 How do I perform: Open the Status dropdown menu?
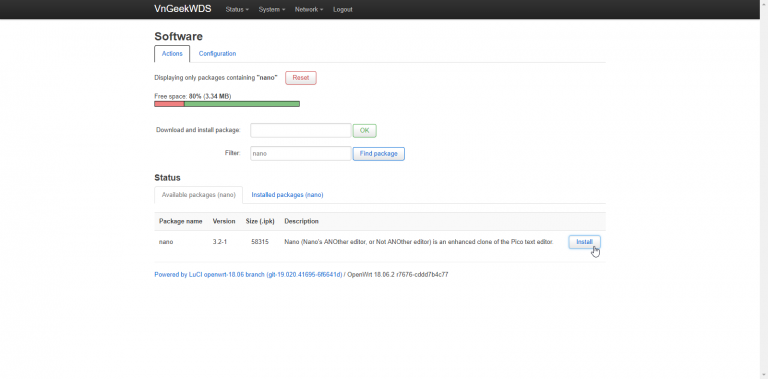(237, 9)
